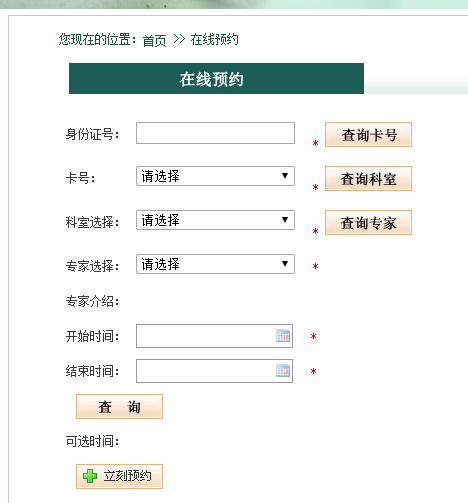Open calendar icon for 结束时间
Screen dimensions: 468x503
pos(283,371)
